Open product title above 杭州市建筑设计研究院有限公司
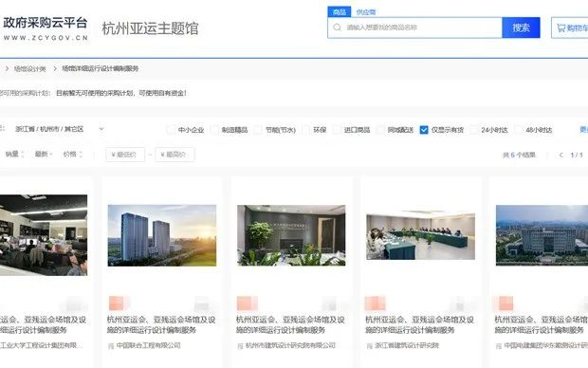The image size is (588, 368). pos(290,325)
